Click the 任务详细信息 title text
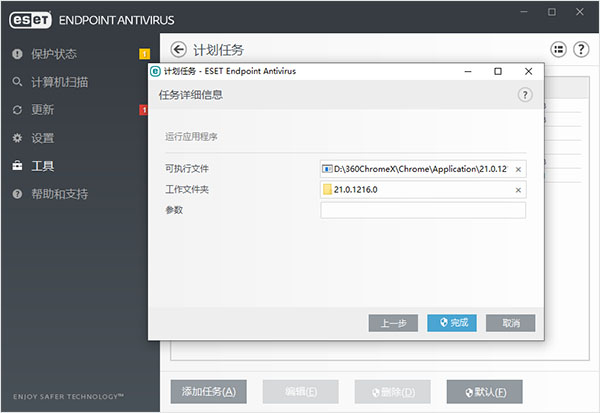The image size is (600, 413). point(191,95)
